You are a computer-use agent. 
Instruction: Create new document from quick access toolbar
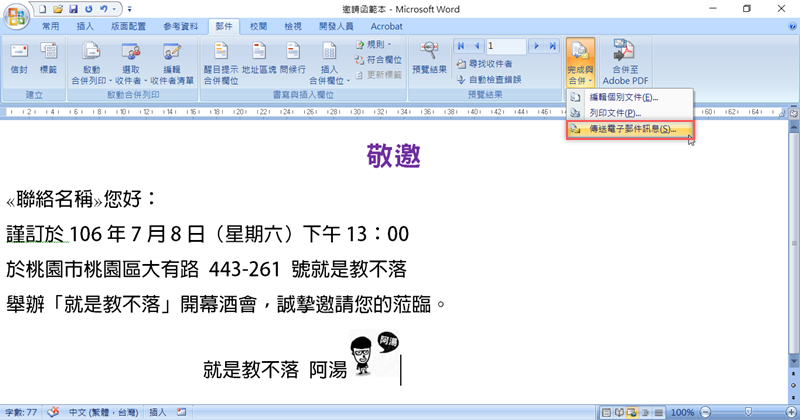[x=43, y=9]
